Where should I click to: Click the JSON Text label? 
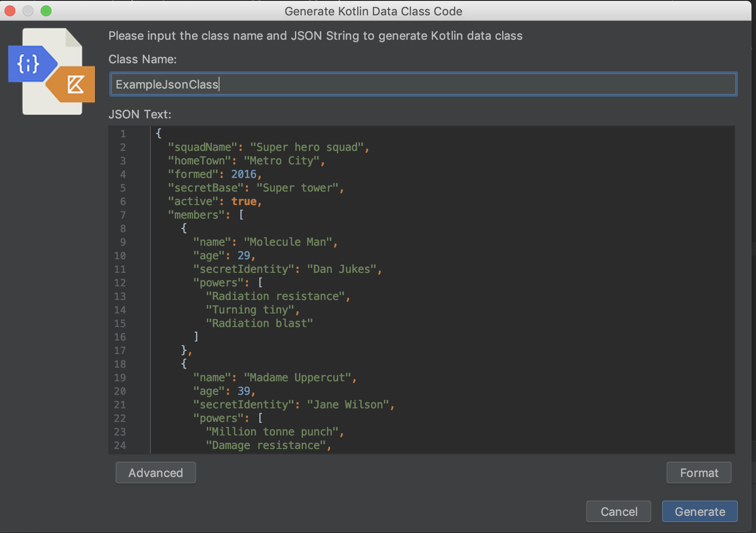tap(140, 114)
